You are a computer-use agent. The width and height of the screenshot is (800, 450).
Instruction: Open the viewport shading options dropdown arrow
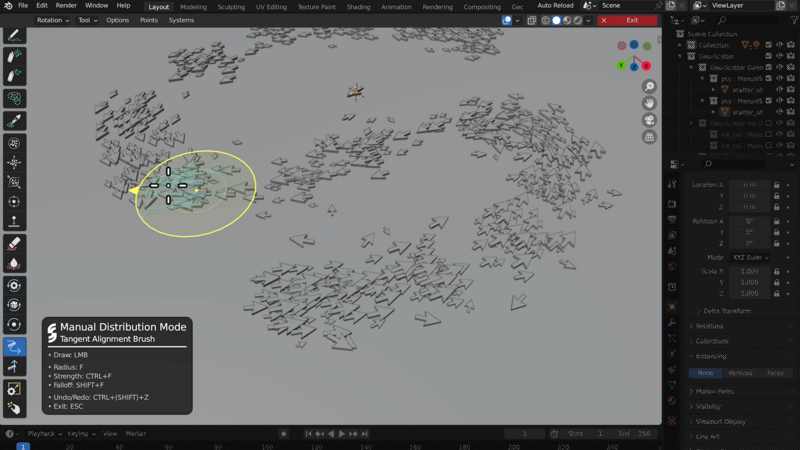pyautogui.click(x=588, y=20)
